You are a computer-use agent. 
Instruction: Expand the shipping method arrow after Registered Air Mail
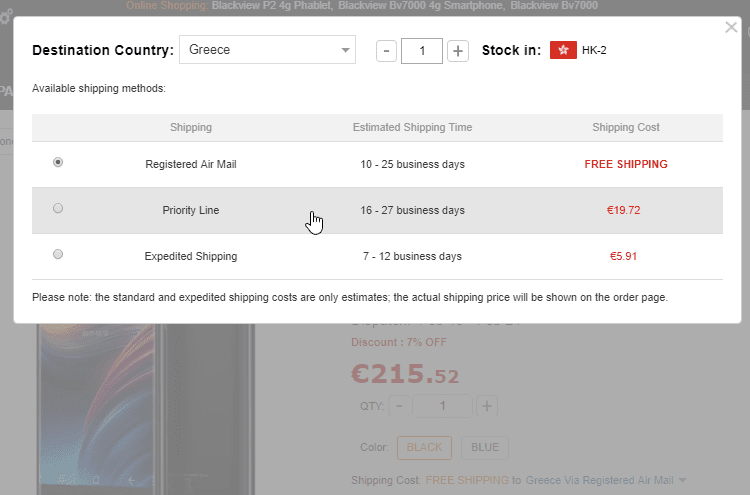point(682,481)
